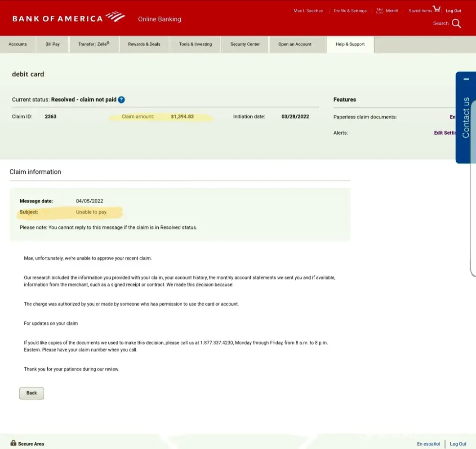Open the search magnifier icon
476x449 pixels.
[456, 24]
